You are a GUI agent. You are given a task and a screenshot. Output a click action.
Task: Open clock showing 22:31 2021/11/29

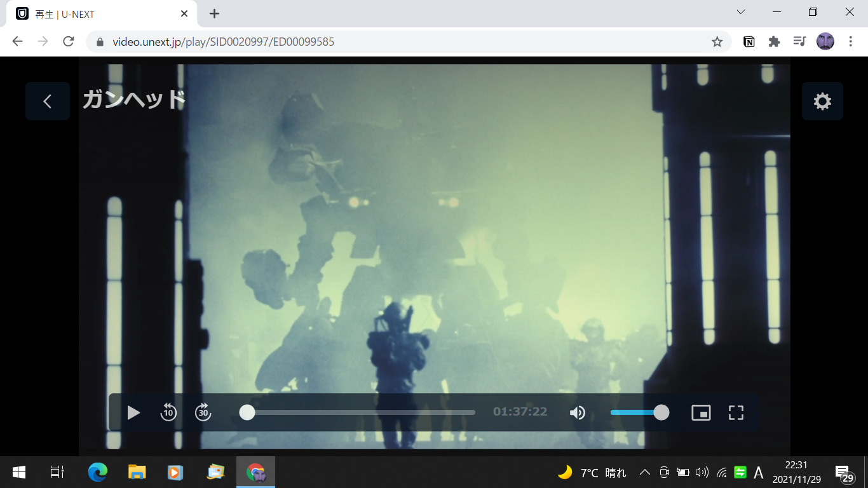(797, 472)
